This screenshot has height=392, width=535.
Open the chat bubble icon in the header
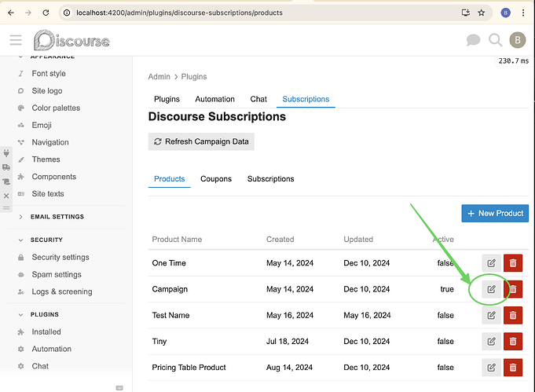pos(473,40)
